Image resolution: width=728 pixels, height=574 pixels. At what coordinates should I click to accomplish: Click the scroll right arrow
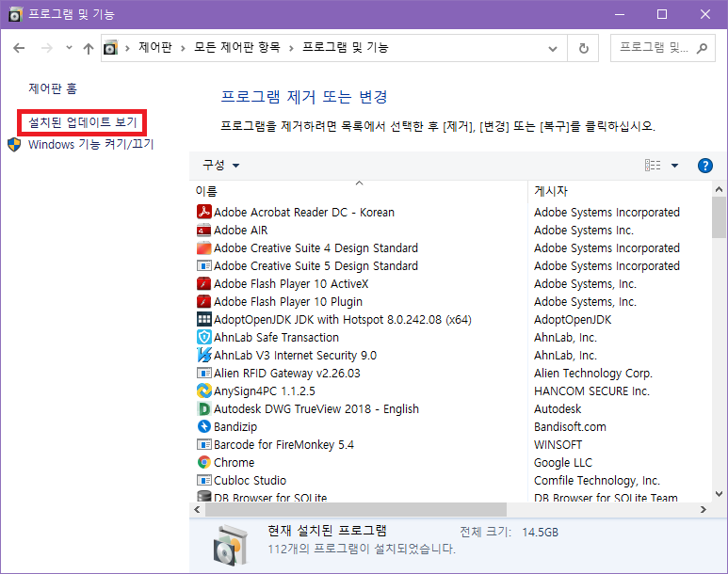[704, 509]
